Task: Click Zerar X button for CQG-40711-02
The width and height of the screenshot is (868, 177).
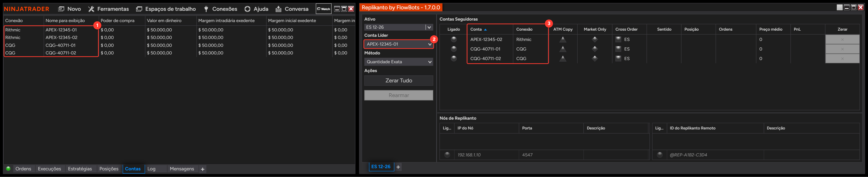Action: [x=842, y=58]
